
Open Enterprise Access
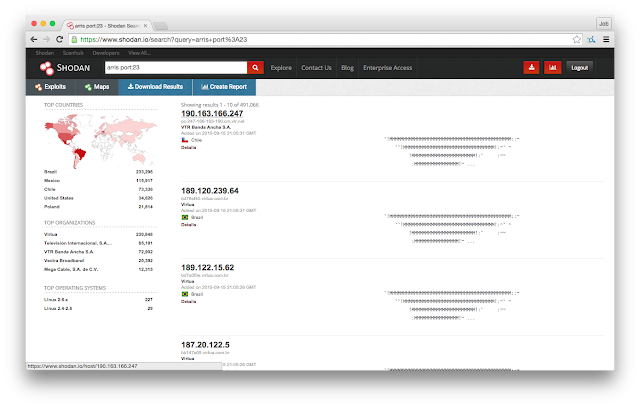387,68
